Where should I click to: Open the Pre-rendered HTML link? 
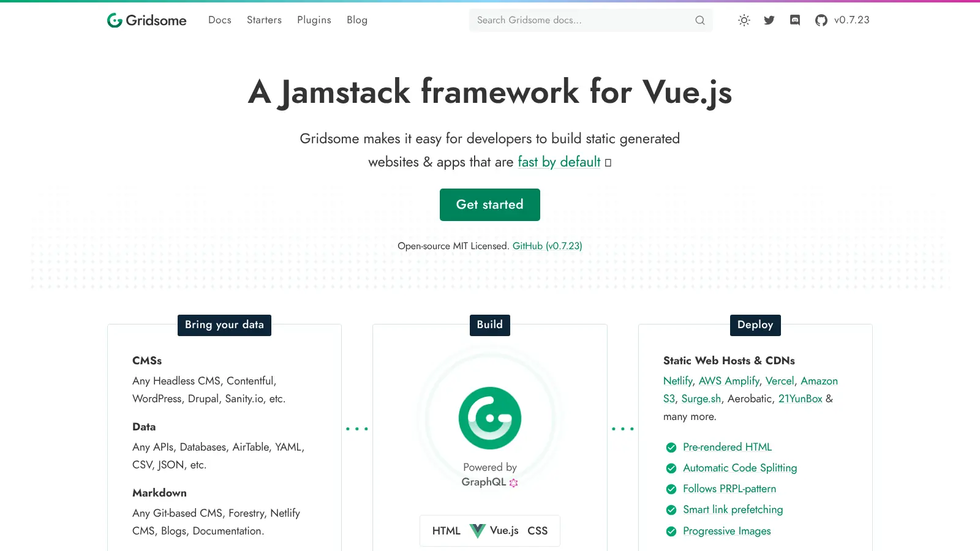(728, 448)
